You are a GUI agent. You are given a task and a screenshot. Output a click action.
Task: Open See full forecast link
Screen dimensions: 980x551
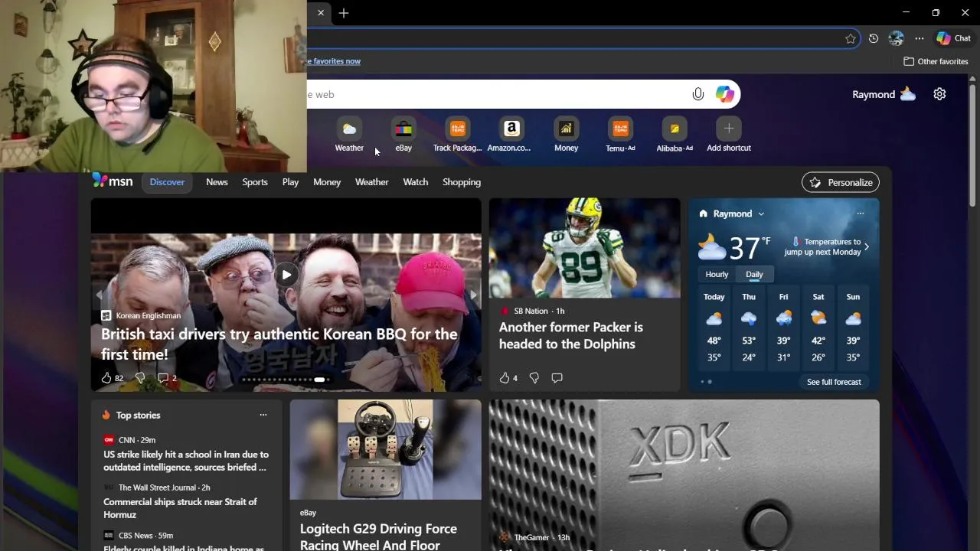(834, 382)
